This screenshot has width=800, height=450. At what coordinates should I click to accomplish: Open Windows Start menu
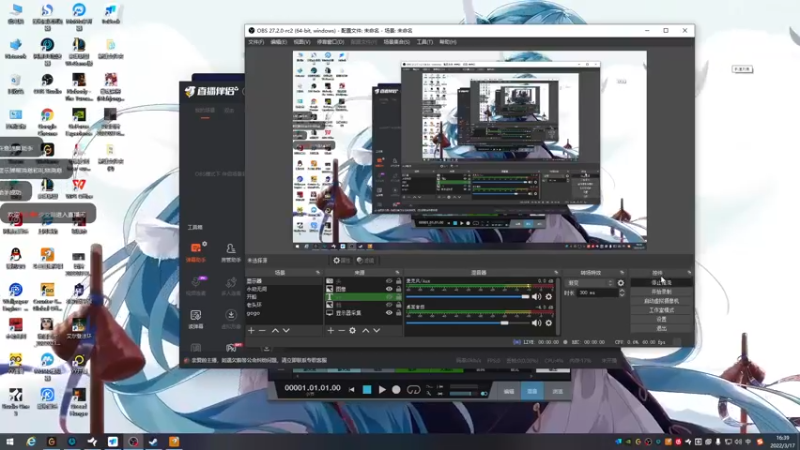(9, 442)
